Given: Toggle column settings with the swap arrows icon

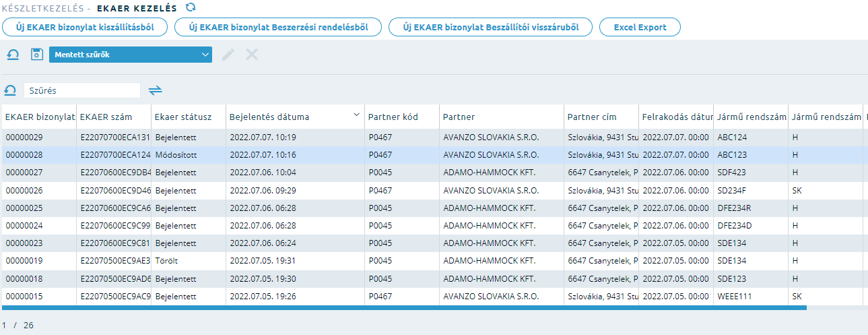Looking at the screenshot, I should tap(156, 90).
